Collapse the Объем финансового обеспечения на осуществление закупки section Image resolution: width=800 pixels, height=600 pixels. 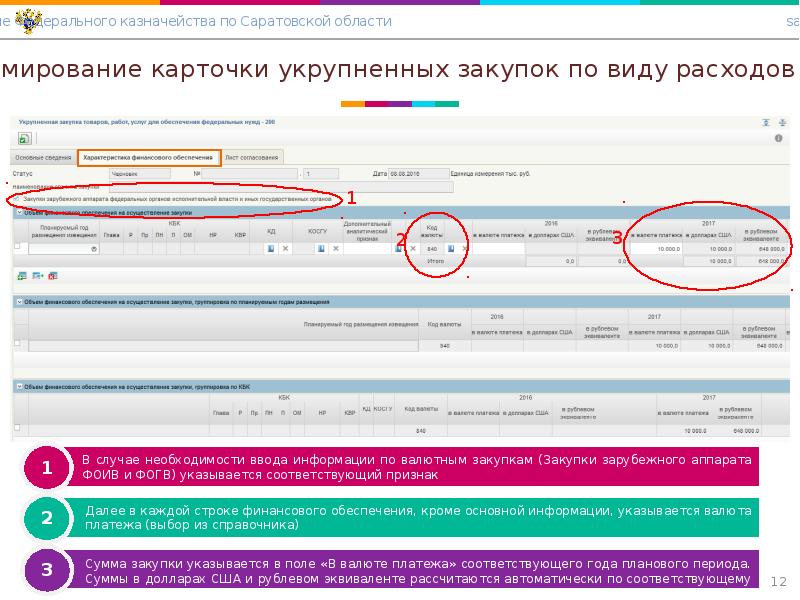[17, 212]
